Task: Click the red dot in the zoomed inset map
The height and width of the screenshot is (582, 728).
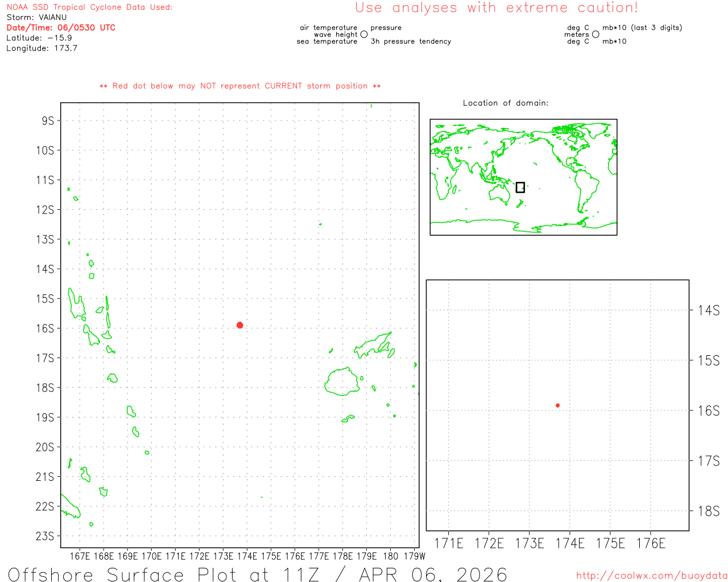Action: [557, 405]
